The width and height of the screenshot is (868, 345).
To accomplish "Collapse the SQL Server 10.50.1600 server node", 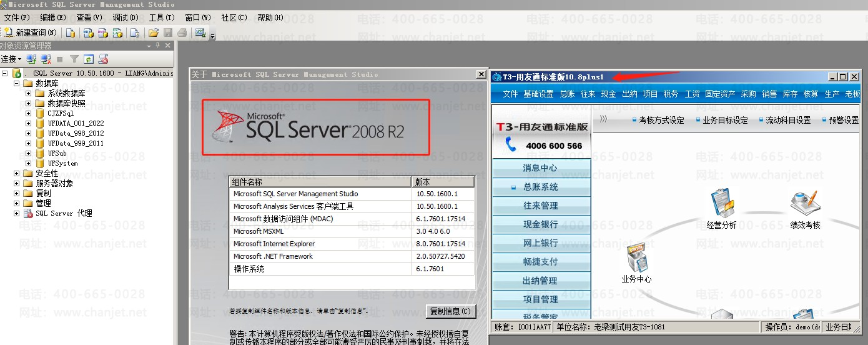I will point(5,73).
